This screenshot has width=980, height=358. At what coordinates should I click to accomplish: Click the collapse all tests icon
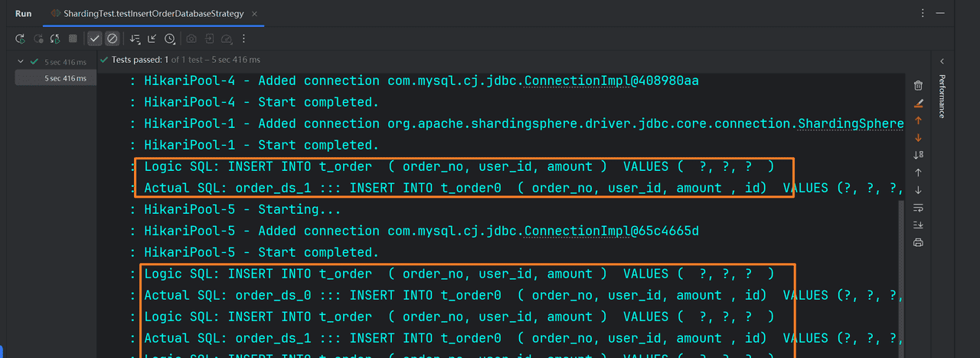[152, 38]
